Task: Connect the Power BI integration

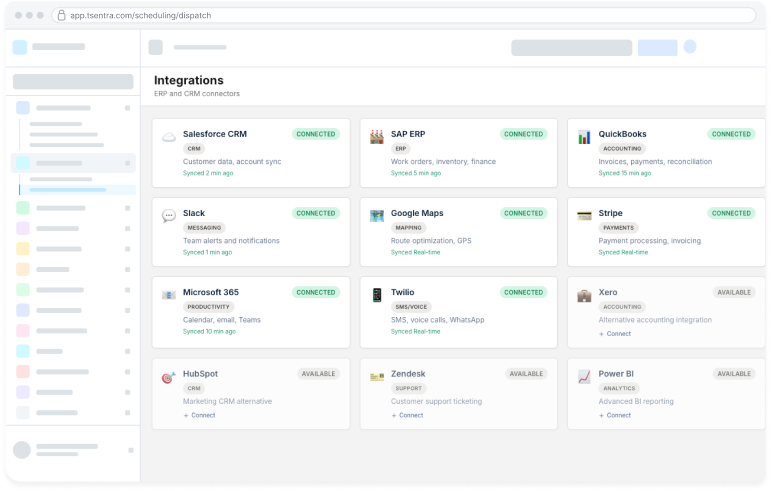Action: pyautogui.click(x=615, y=415)
